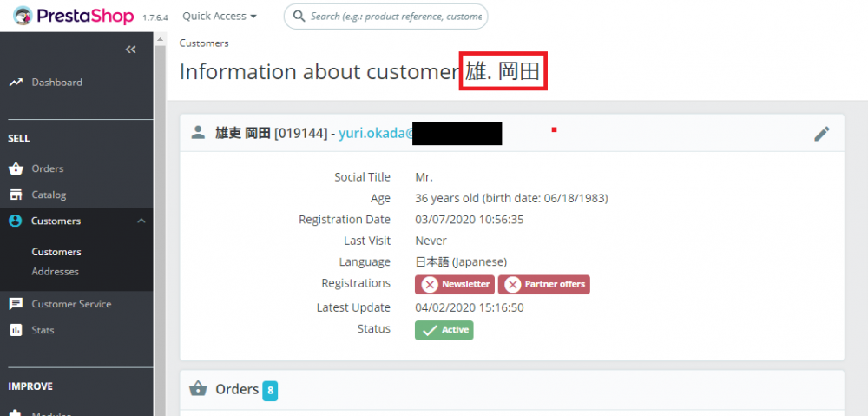Collapse the Customers menu chevron
This screenshot has width=868, height=416.
[x=141, y=221]
